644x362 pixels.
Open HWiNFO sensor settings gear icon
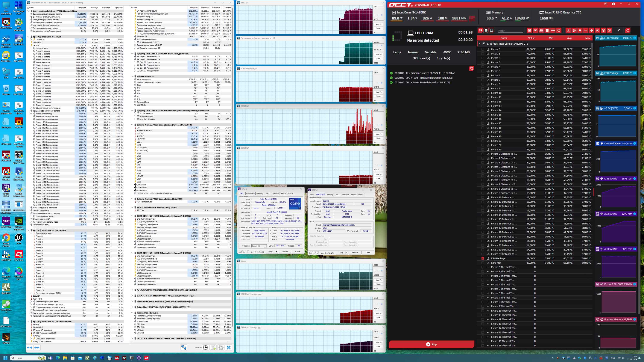click(221, 347)
